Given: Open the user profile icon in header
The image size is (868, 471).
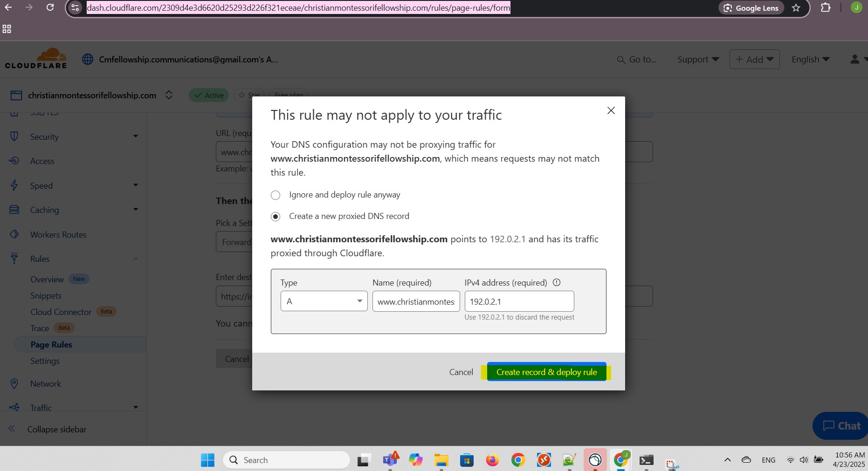Looking at the screenshot, I should pyautogui.click(x=854, y=59).
